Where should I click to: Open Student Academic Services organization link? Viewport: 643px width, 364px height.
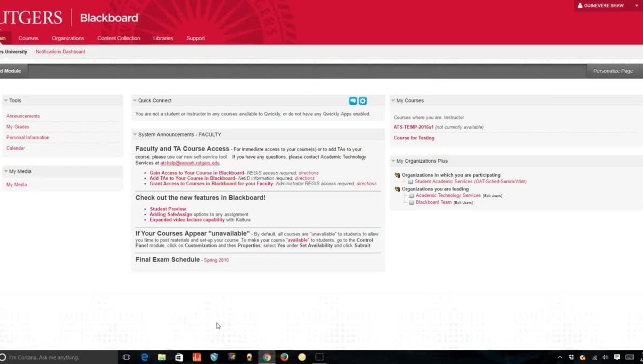(x=471, y=182)
